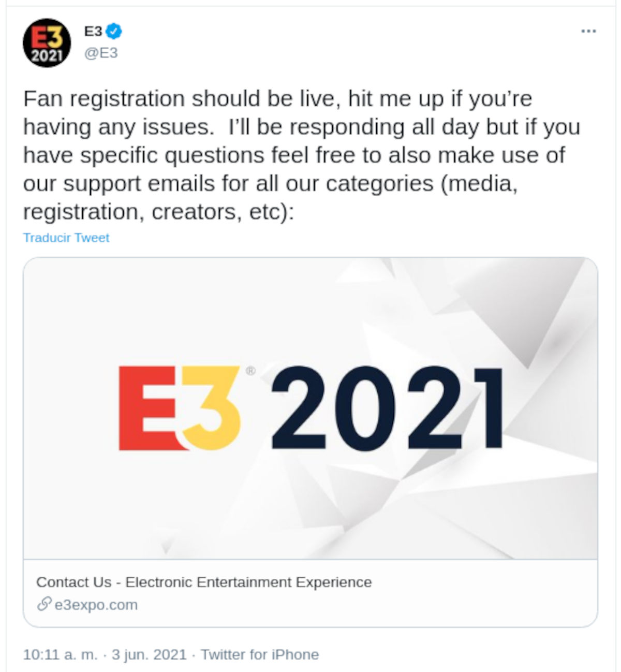Click the red and yellow E3 logo in card
This screenshot has height=672, width=621.
click(x=180, y=407)
